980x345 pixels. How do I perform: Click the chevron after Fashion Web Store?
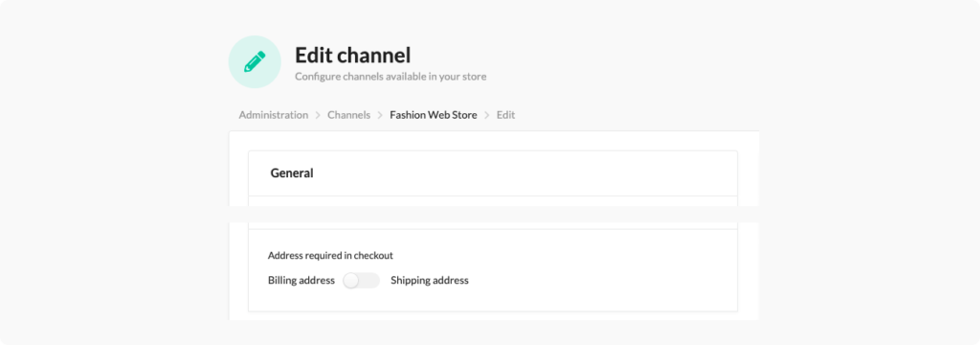(487, 115)
